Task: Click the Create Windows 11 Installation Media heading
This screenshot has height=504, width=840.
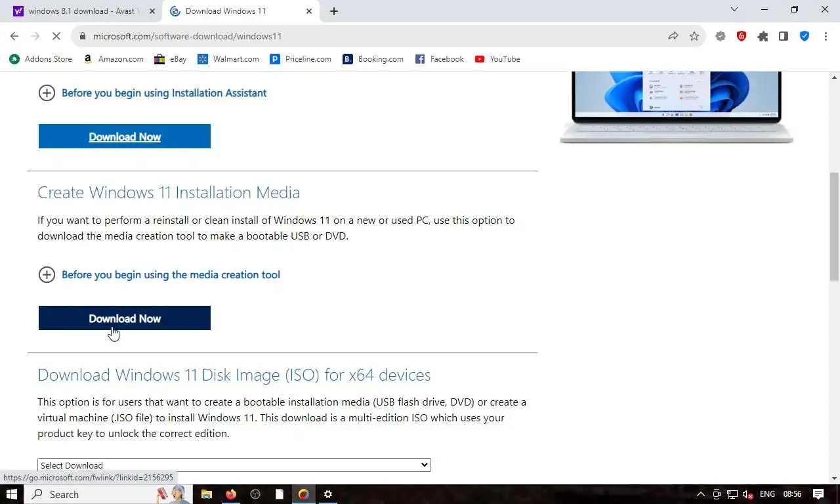Action: click(x=169, y=192)
